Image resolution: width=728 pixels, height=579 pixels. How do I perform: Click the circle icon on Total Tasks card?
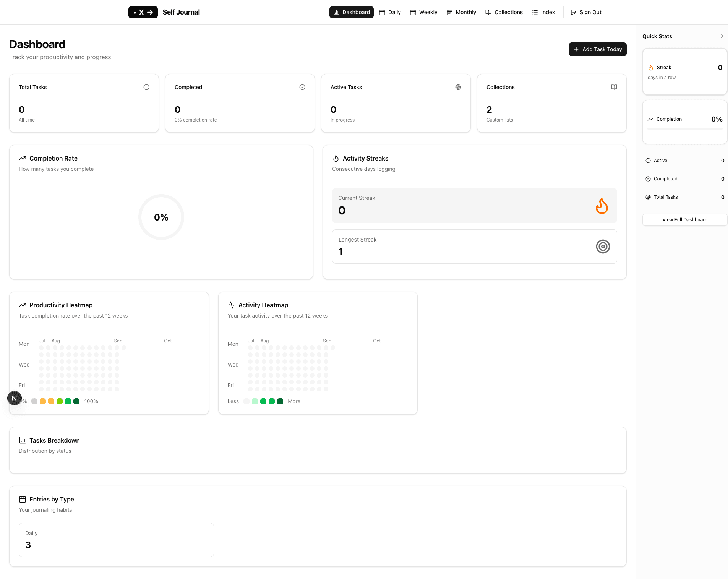pyautogui.click(x=146, y=87)
